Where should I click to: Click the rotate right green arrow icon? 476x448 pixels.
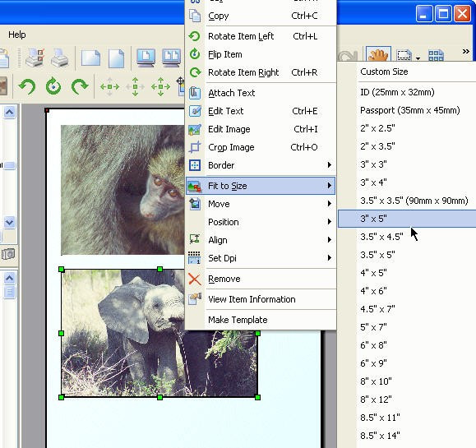(80, 87)
